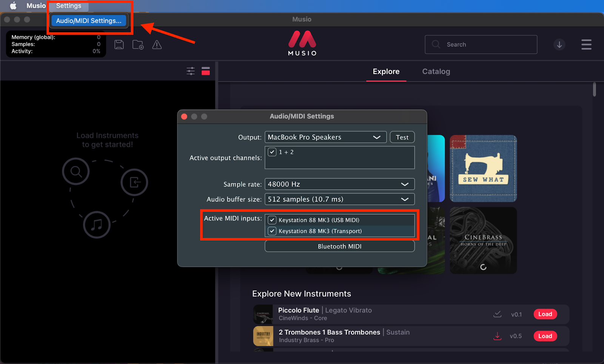604x364 pixels.
Task: Open the Settings menu in menu bar
Action: [69, 6]
